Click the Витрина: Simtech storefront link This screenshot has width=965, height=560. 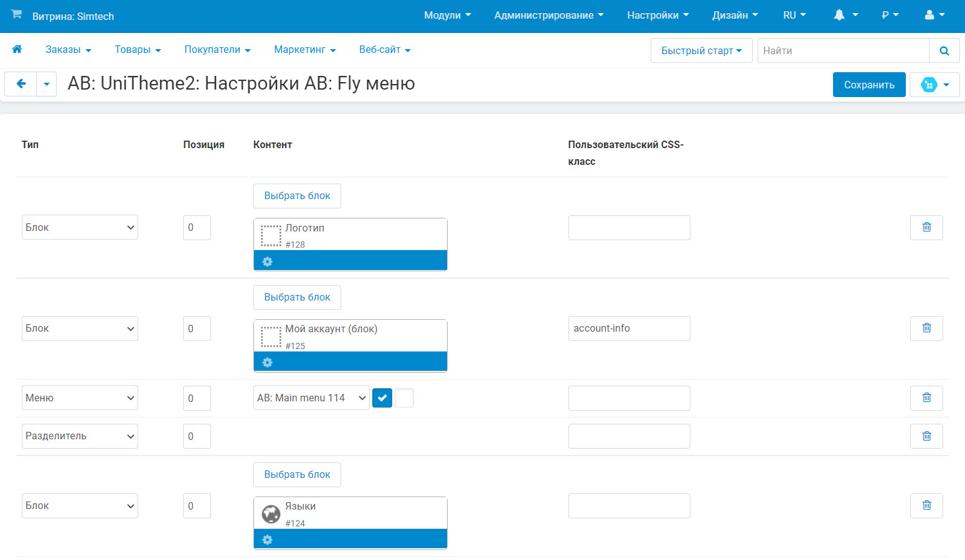[x=73, y=16]
